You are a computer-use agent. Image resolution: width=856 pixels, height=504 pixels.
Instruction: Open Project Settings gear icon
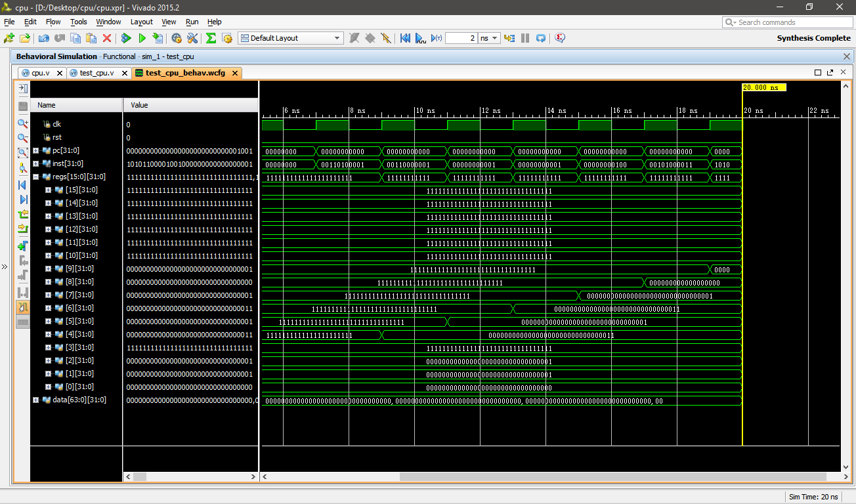coord(177,38)
